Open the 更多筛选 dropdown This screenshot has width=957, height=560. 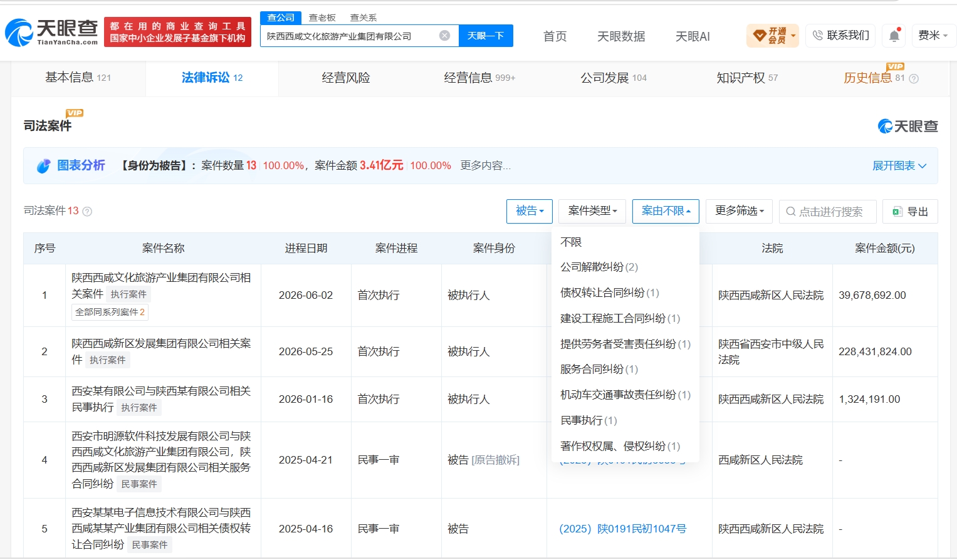point(739,211)
